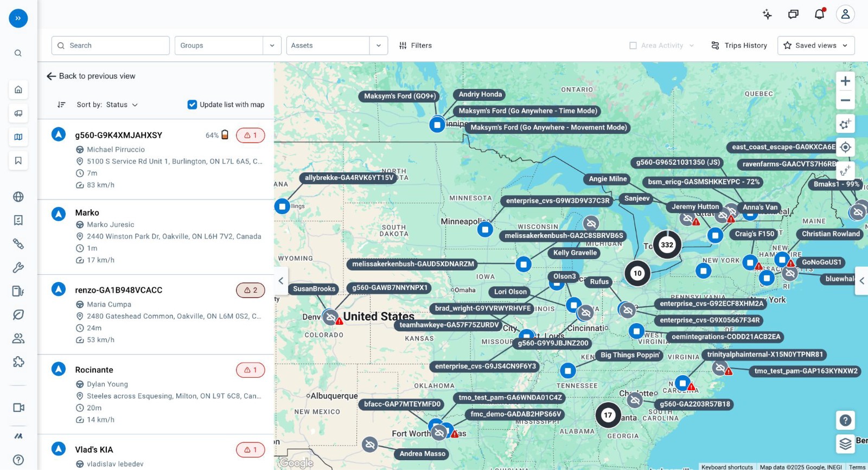The width and height of the screenshot is (868, 470).
Task: Zoom in on the map
Action: (845, 81)
